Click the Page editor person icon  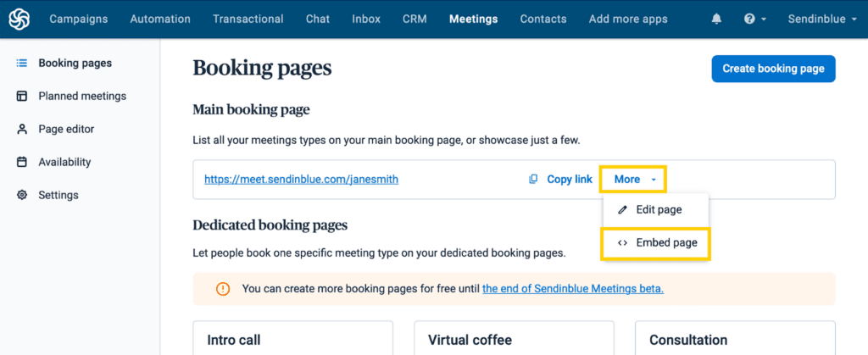[22, 130]
